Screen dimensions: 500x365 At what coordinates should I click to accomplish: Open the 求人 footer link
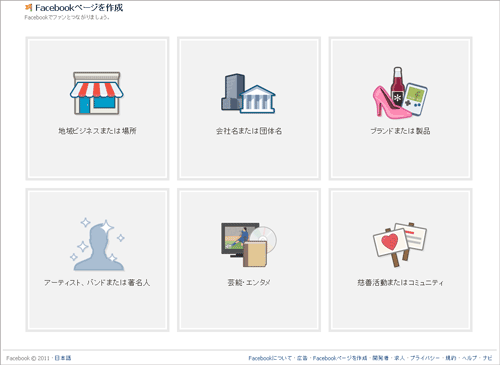coord(399,358)
